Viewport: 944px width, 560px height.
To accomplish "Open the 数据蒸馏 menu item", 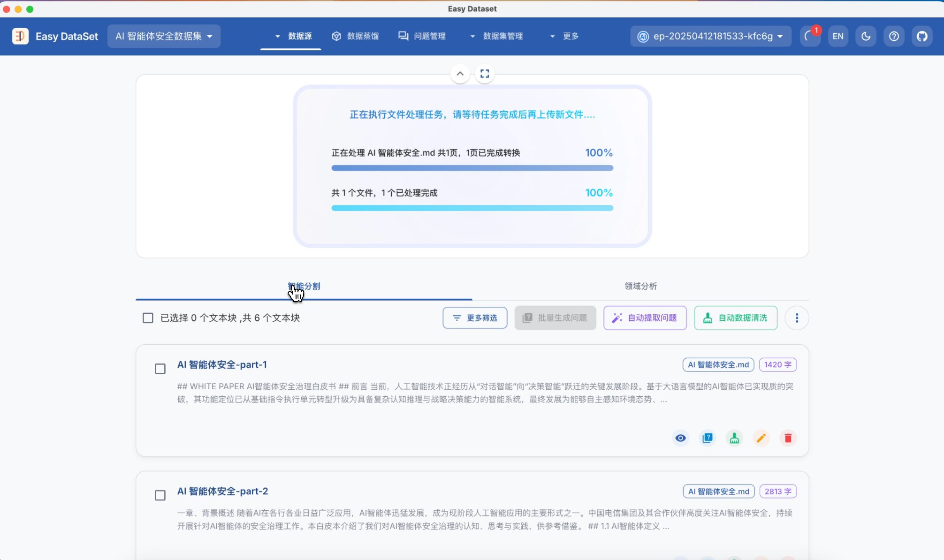I will coord(355,36).
